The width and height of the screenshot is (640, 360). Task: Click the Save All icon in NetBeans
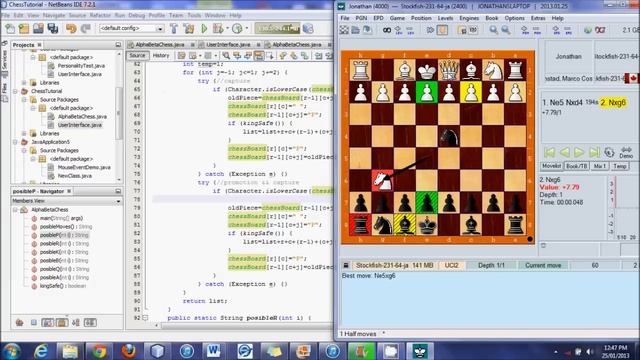coord(53,29)
